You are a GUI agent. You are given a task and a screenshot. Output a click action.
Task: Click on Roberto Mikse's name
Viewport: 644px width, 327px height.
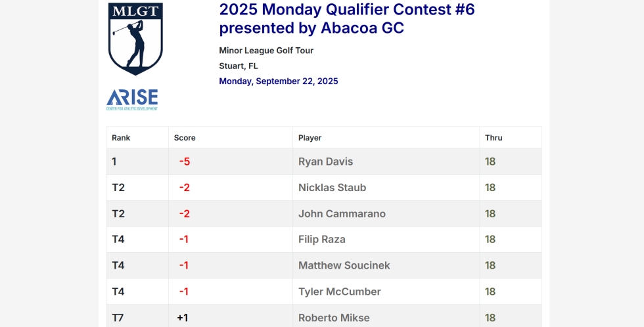(x=334, y=318)
